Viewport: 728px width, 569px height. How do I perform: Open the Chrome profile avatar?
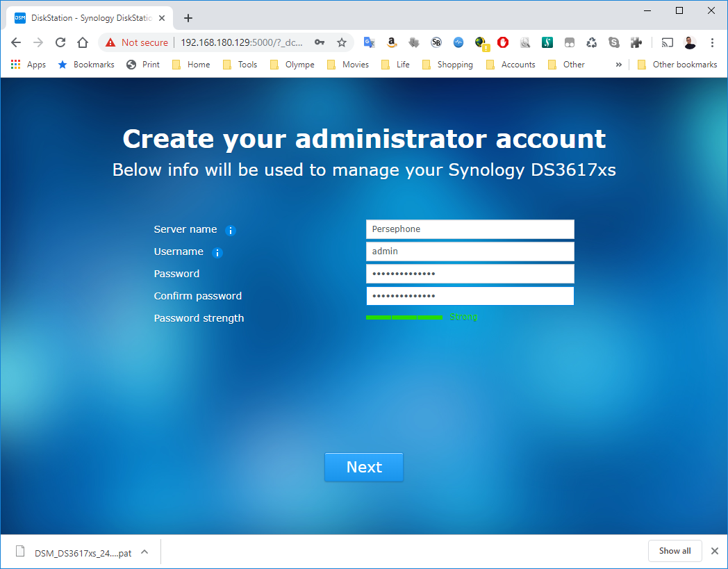click(690, 43)
